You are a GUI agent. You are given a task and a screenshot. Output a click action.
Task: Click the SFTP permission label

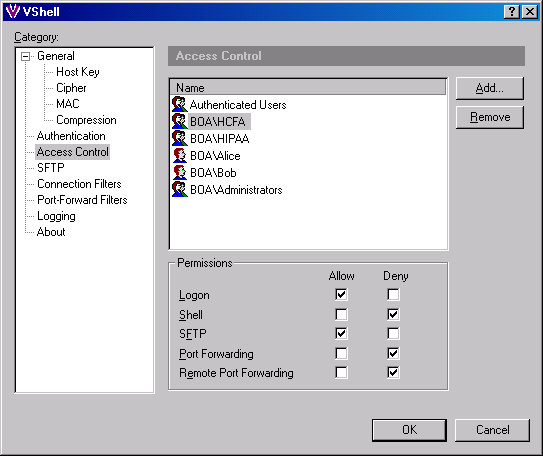click(193, 334)
